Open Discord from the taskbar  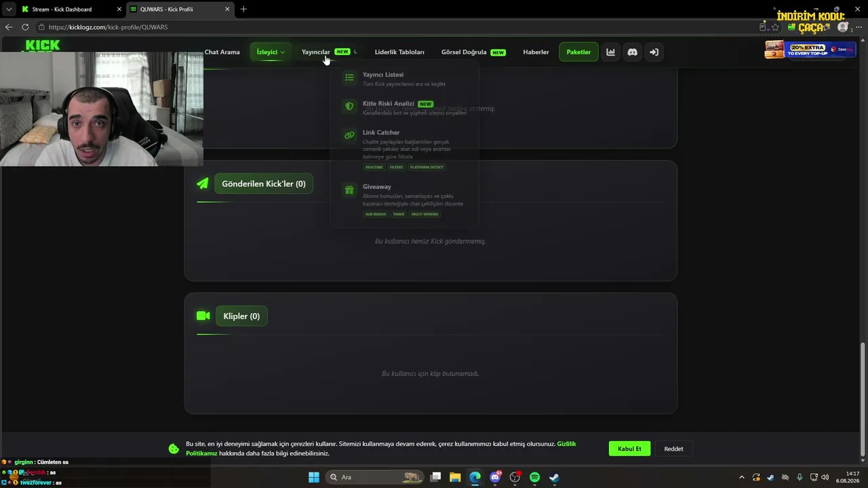[x=495, y=477]
